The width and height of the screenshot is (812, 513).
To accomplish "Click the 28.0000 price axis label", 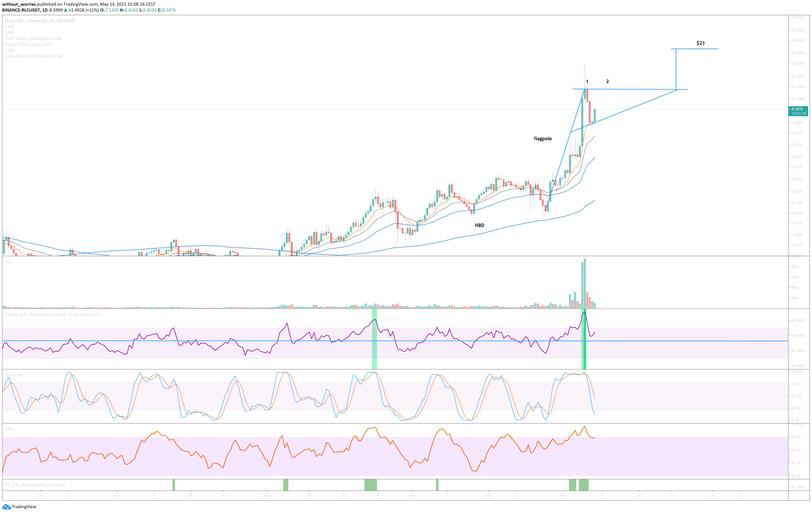I will pyautogui.click(x=797, y=30).
